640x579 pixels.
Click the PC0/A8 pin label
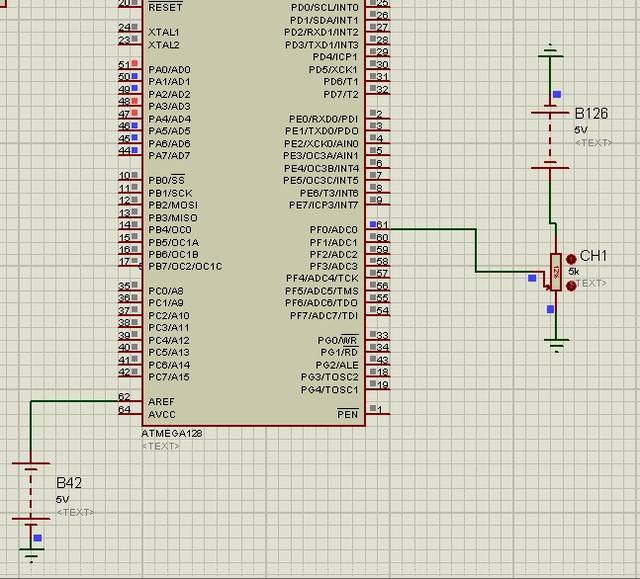point(166,291)
